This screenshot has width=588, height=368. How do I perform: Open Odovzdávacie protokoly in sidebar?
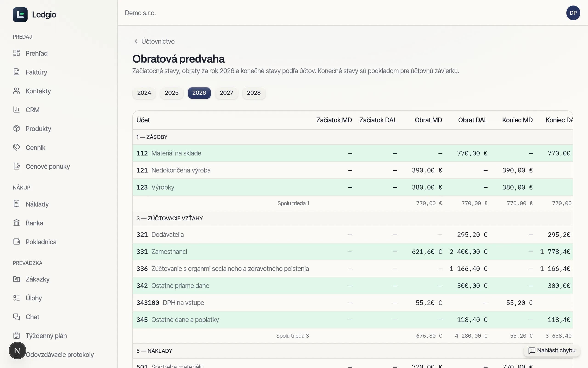(59, 355)
